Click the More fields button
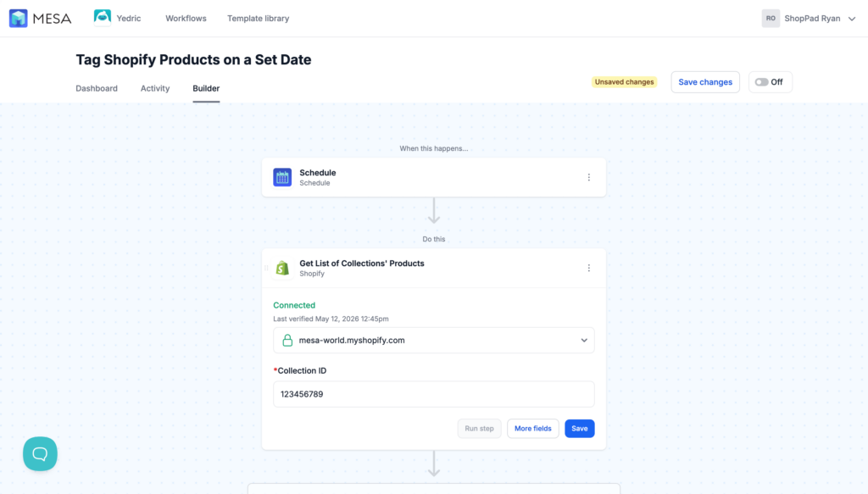The image size is (868, 494). (x=533, y=428)
